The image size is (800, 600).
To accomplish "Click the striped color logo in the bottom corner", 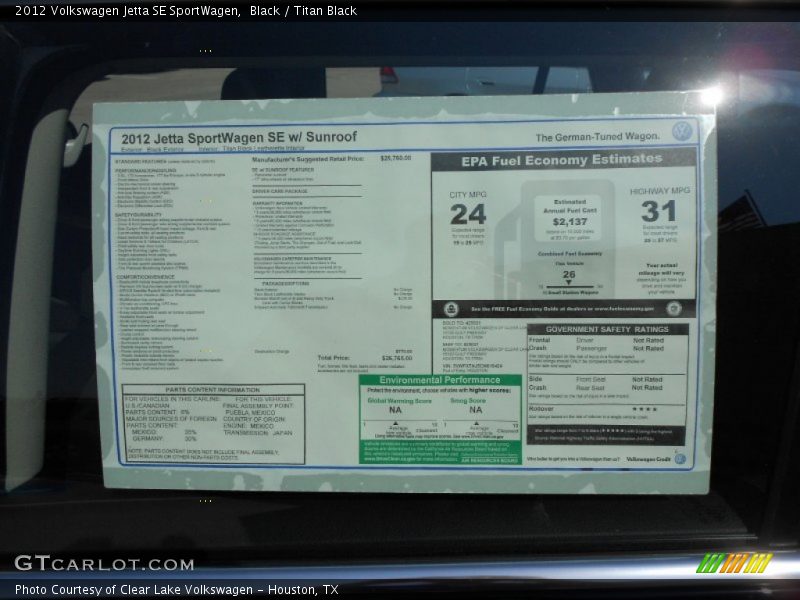I will click(x=734, y=563).
